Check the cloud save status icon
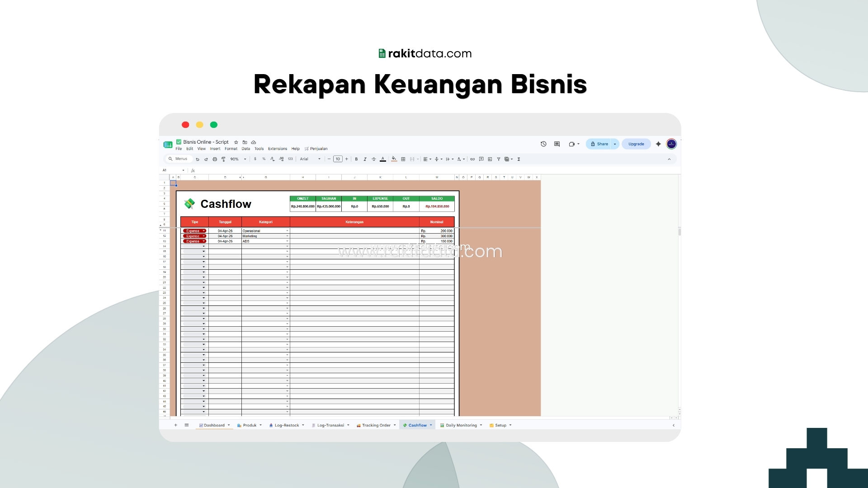This screenshot has width=868, height=488. pyautogui.click(x=254, y=142)
